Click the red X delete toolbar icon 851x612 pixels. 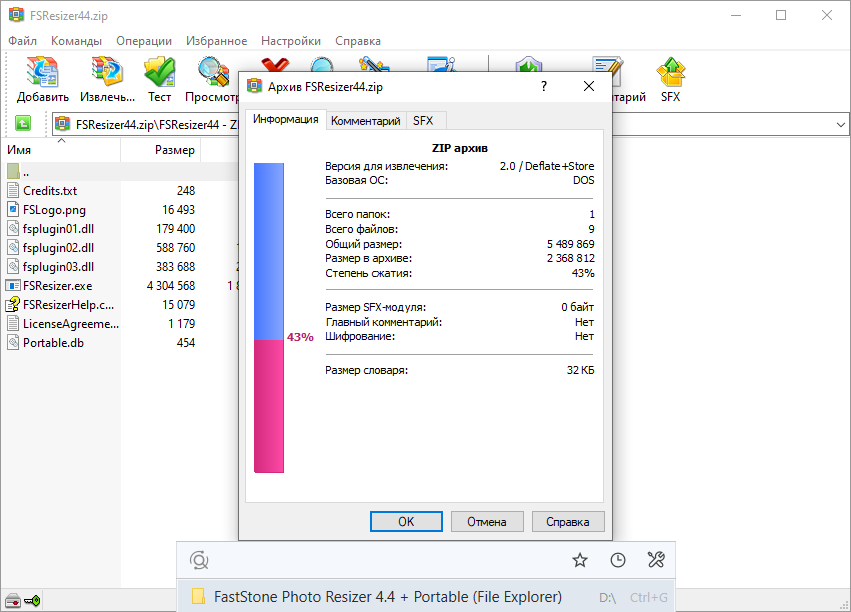[275, 64]
